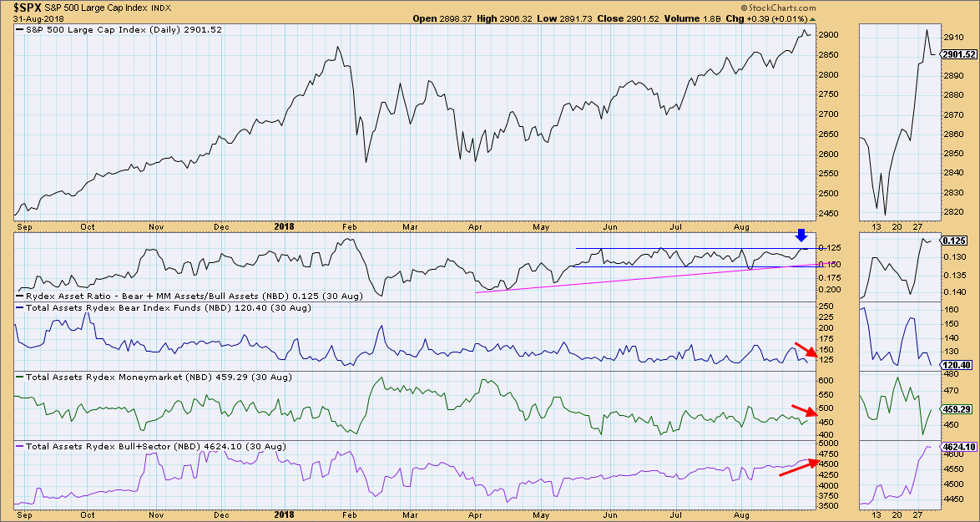Select the 'Total Assets Rydex Bull+Sector' legend
Image resolution: width=980 pixels, height=522 pixels.
[x=150, y=446]
